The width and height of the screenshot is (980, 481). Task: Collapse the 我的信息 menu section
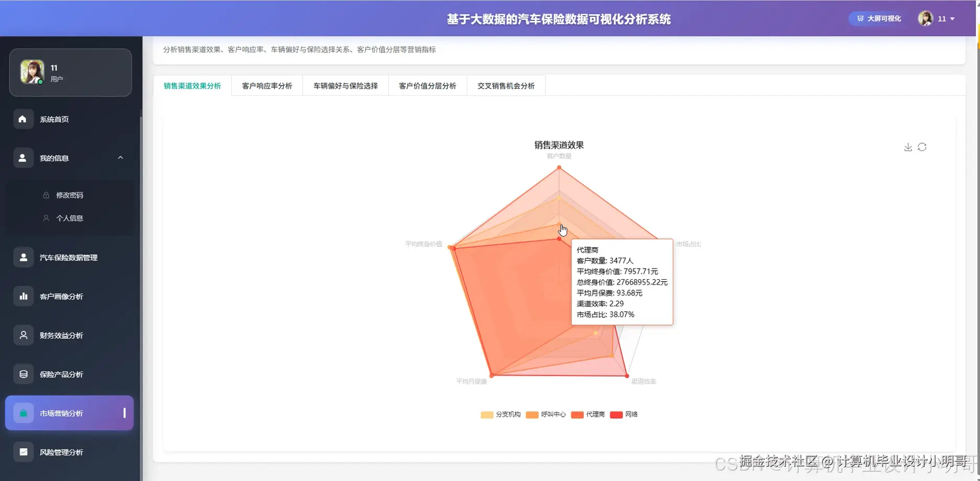(x=120, y=157)
